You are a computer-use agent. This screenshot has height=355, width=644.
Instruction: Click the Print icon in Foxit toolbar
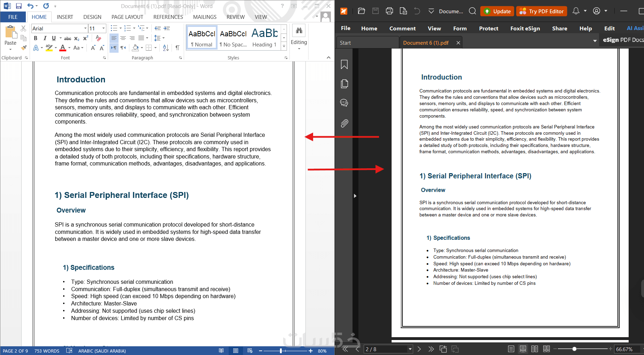389,11
